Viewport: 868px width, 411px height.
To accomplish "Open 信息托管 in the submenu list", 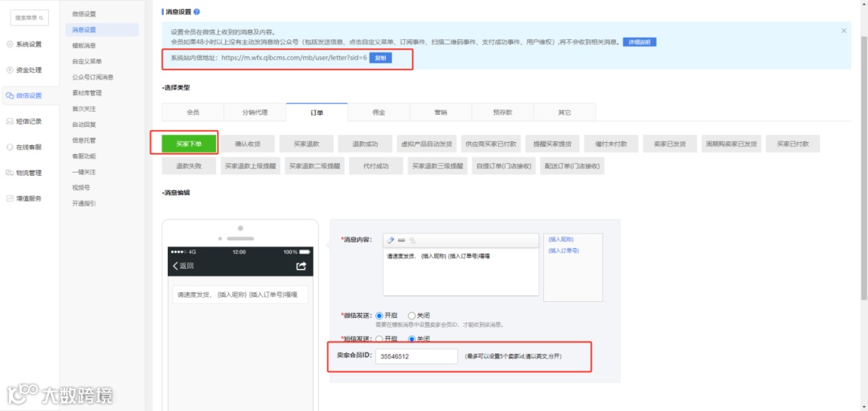I will 84,140.
